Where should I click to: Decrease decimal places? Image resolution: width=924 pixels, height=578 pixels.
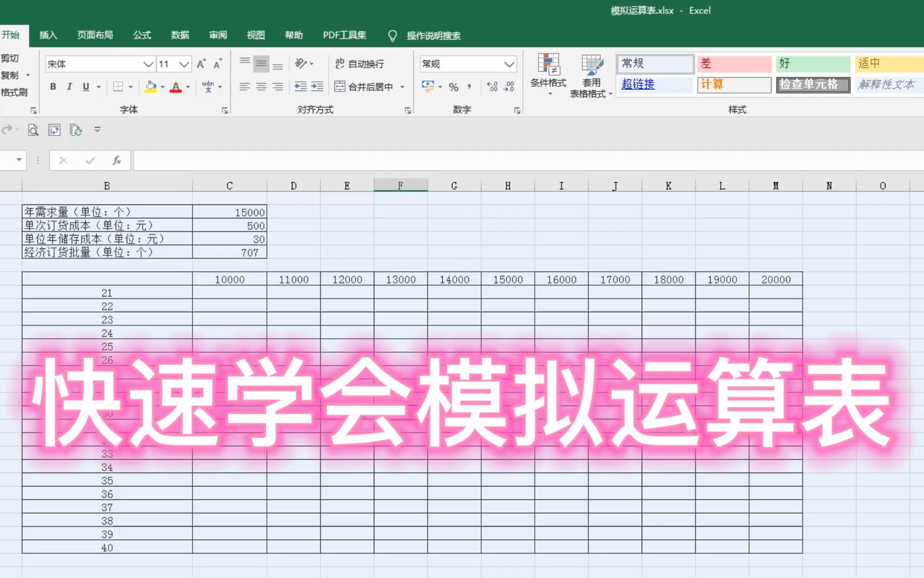point(509,87)
